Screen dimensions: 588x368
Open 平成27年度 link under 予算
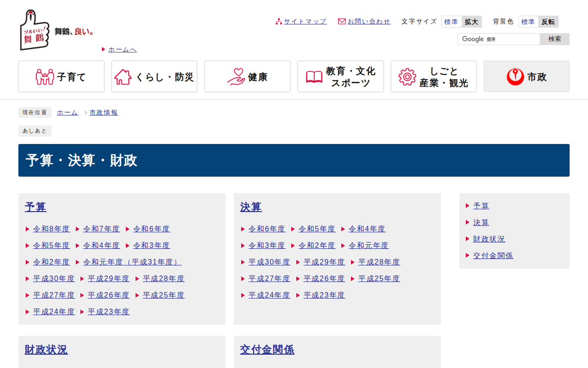click(x=54, y=295)
